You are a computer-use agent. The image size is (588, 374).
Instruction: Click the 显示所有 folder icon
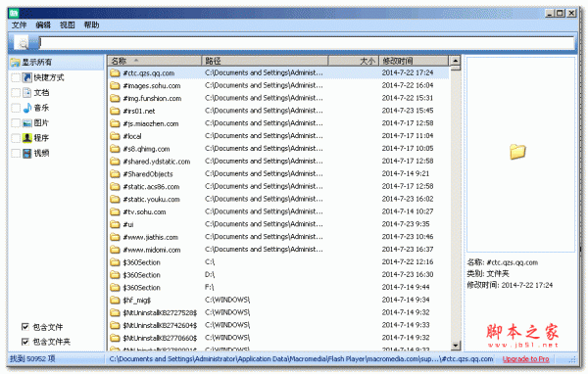click(15, 63)
